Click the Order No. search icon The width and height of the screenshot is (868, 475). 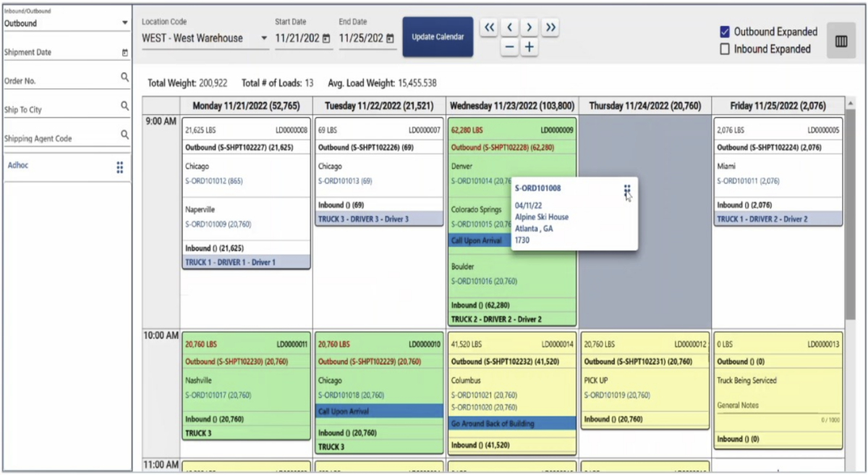tap(124, 77)
